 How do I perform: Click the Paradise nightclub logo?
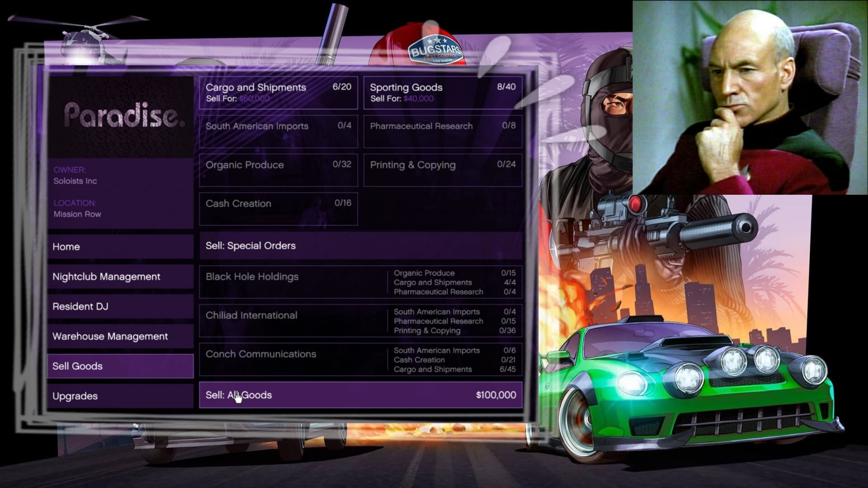tap(124, 115)
